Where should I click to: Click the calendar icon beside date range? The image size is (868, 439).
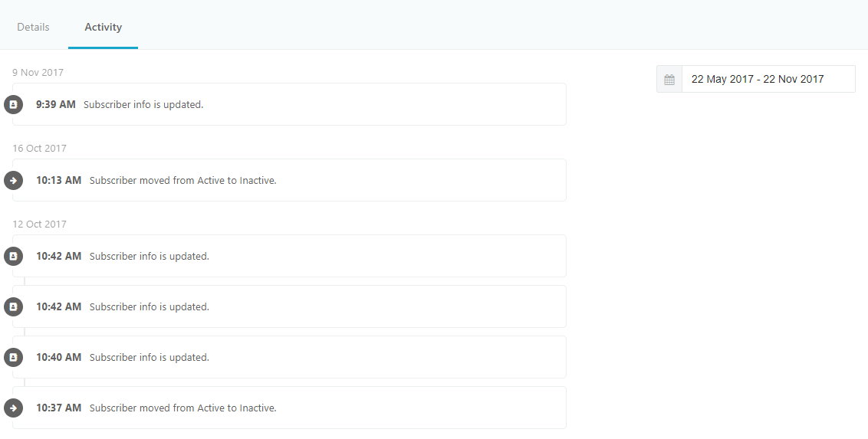click(669, 79)
